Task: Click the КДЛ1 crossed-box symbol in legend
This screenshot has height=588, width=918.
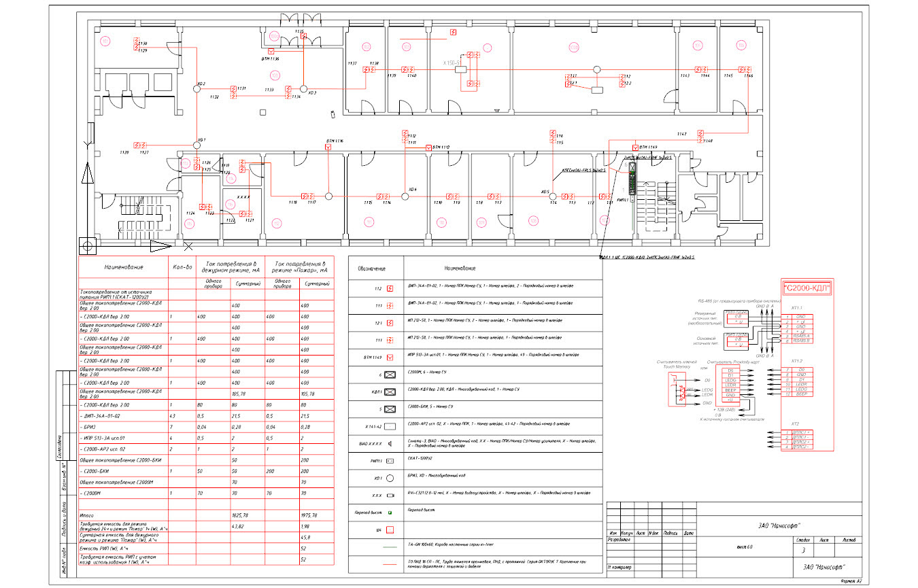Action: (390, 392)
